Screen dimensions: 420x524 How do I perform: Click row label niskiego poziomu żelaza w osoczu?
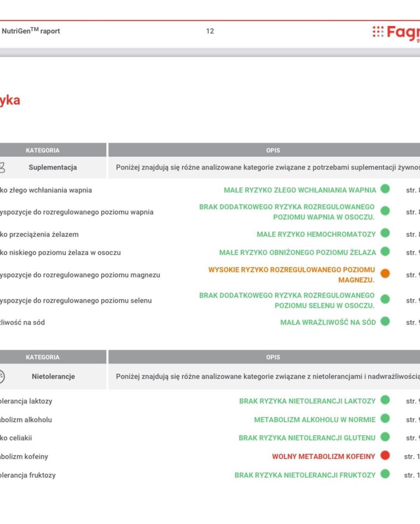click(60, 253)
